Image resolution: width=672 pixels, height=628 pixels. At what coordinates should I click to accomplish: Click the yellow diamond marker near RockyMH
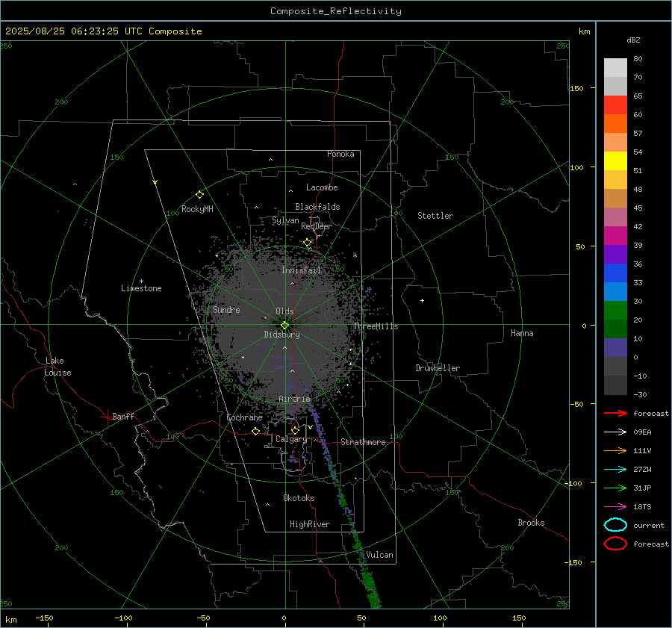199,195
